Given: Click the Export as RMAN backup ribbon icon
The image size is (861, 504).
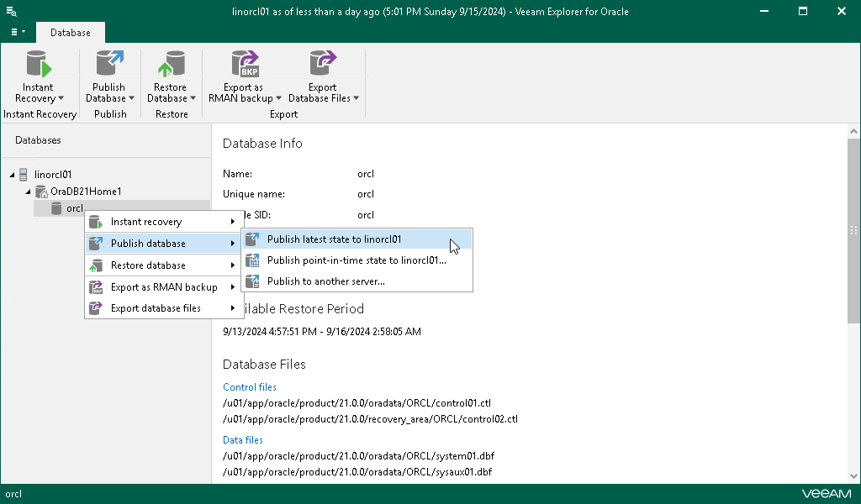Looking at the screenshot, I should (245, 64).
